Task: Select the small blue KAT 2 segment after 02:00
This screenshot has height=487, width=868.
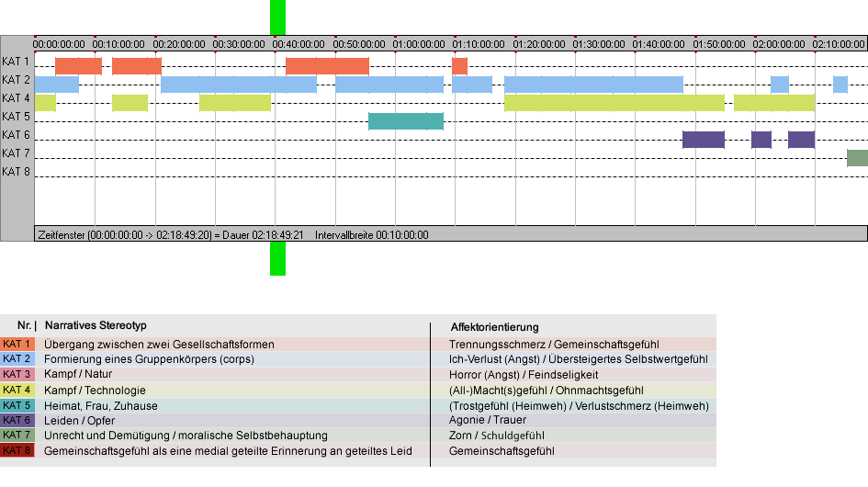Action: click(x=780, y=85)
